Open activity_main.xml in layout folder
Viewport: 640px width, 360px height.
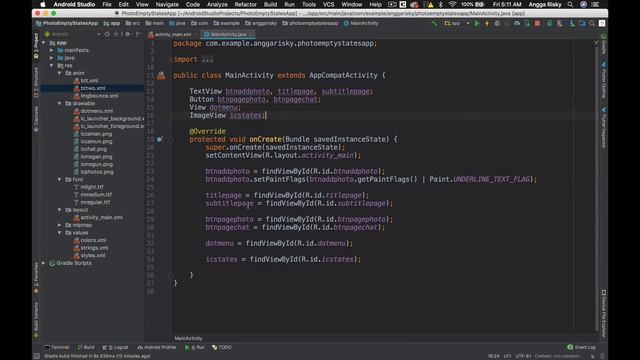(x=101, y=218)
